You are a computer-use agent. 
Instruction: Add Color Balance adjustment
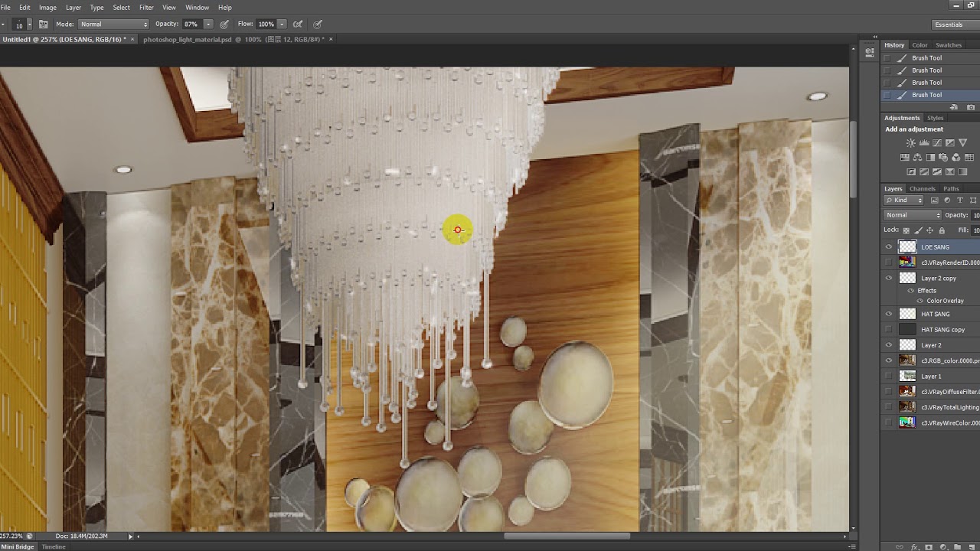click(x=918, y=158)
